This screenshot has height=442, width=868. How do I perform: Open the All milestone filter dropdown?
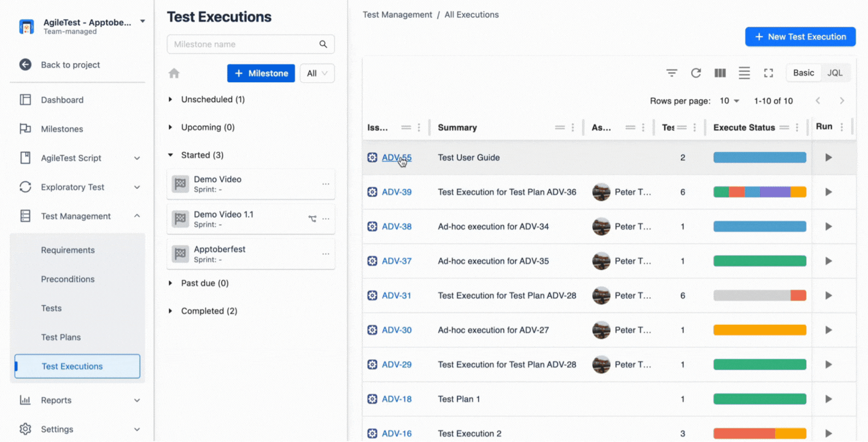click(x=316, y=72)
